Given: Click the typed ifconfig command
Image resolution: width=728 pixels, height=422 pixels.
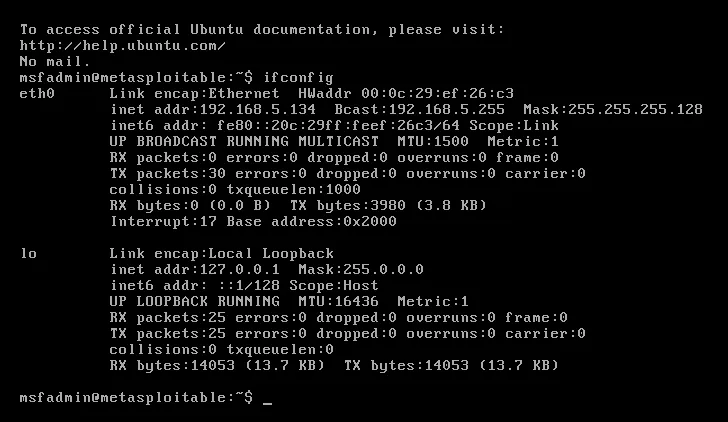Looking at the screenshot, I should (299, 77).
